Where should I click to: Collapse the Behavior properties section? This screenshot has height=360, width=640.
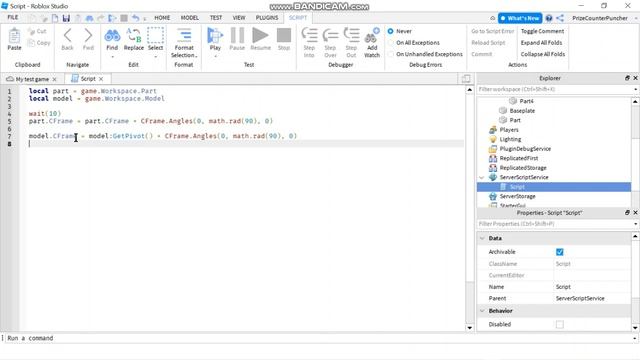click(x=482, y=311)
